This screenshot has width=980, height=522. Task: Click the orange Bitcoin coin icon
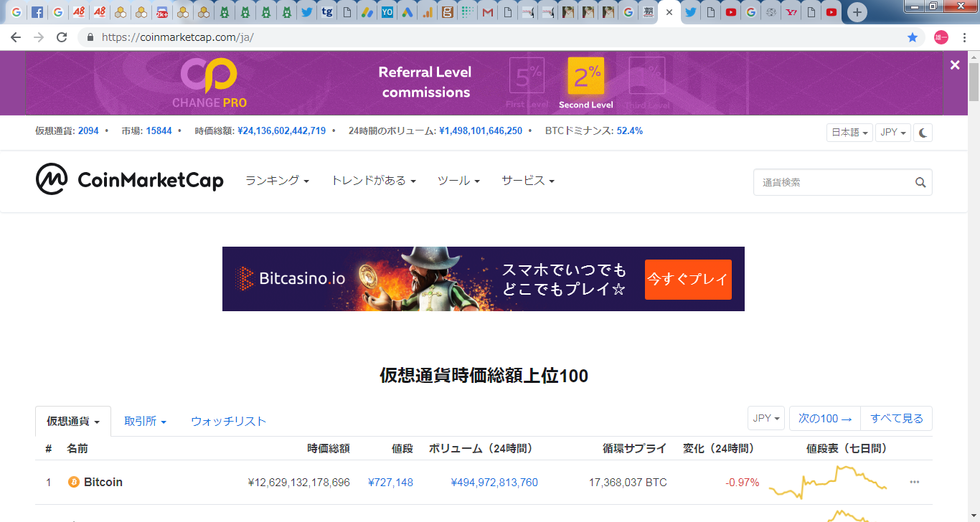tap(73, 483)
